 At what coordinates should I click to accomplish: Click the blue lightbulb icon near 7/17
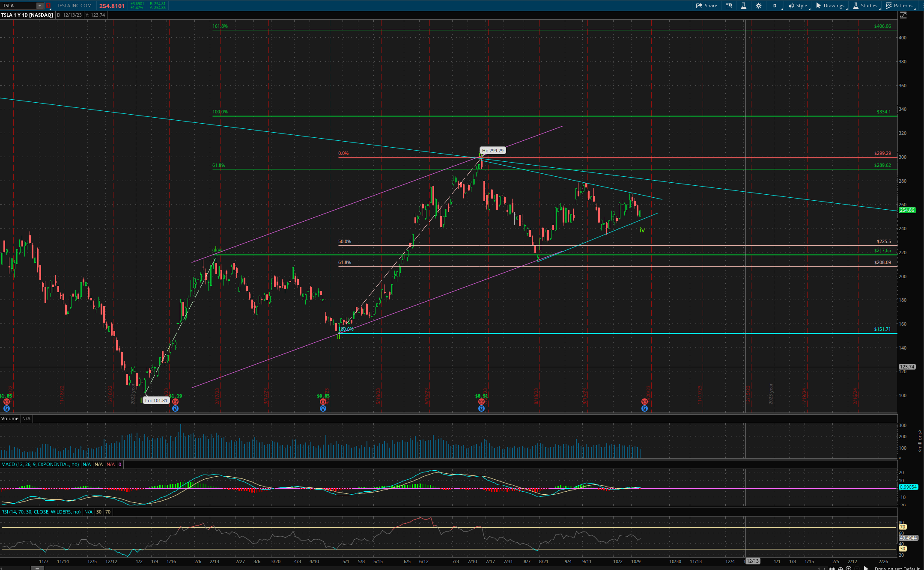click(x=481, y=409)
